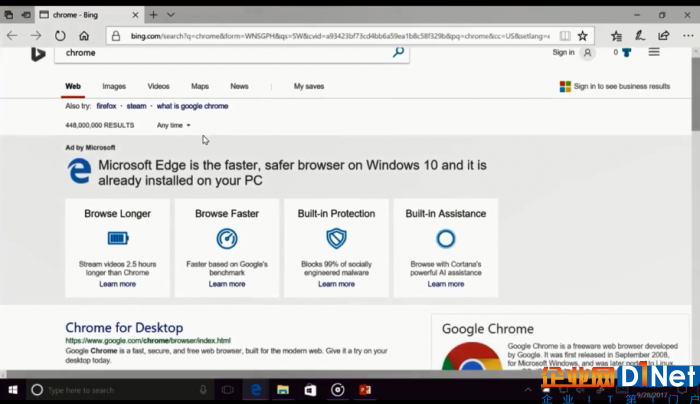Click the Edge icon in the taskbar
This screenshot has width=700, height=404.
tap(255, 390)
